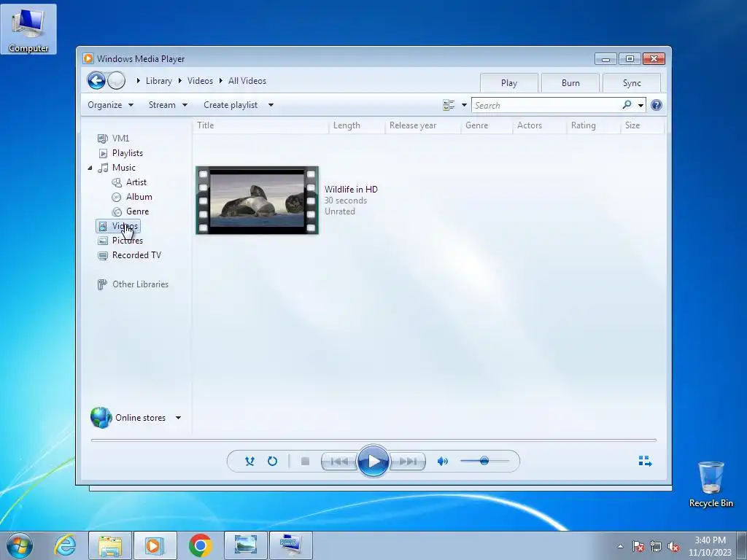Open the Stream menu
Screen dimensions: 747x560
(x=168, y=105)
